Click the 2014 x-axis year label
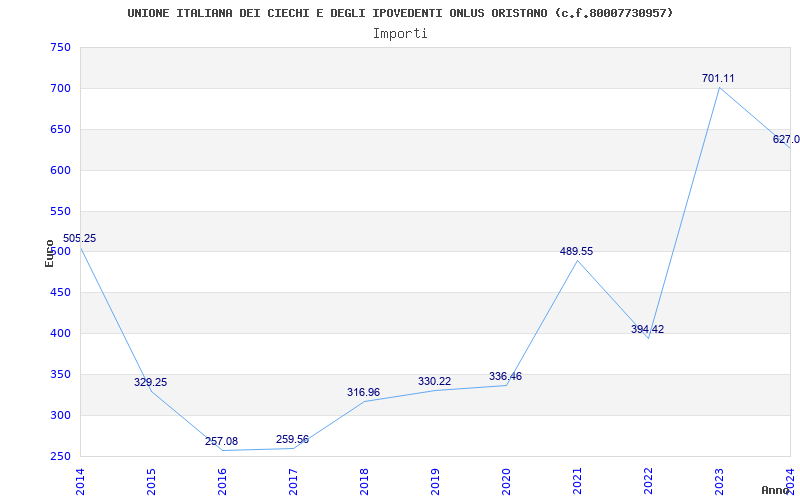 pyautogui.click(x=80, y=480)
